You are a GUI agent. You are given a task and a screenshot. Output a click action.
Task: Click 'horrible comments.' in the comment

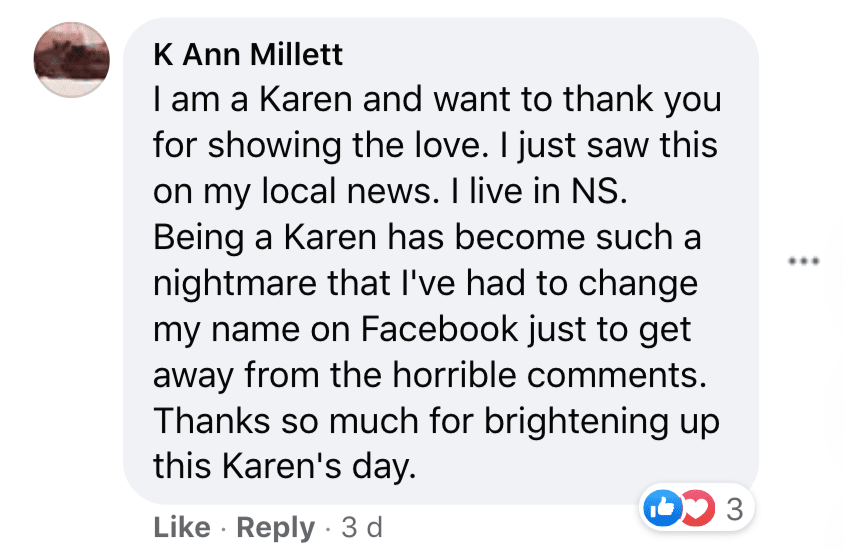coord(549,374)
